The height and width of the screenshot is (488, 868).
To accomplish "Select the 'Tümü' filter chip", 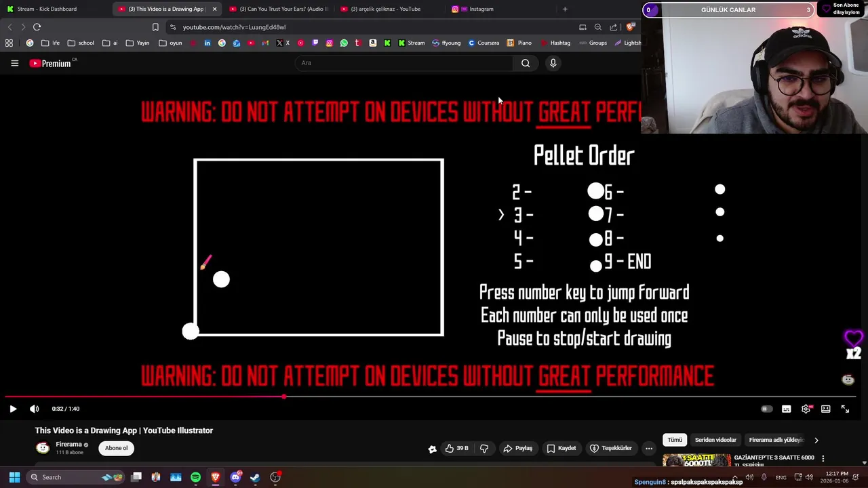I will pos(675,440).
